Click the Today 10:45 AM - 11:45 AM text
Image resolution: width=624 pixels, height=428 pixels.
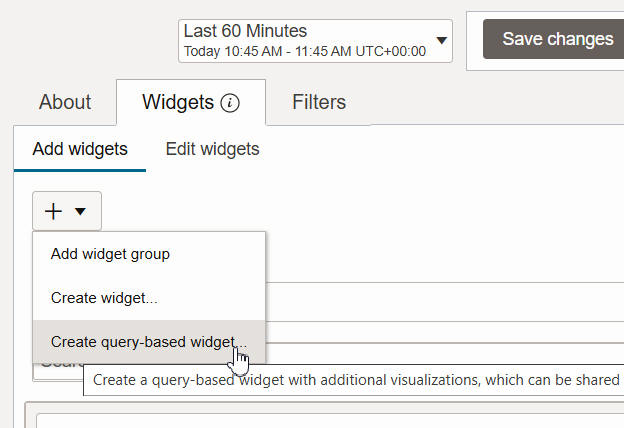[304, 51]
